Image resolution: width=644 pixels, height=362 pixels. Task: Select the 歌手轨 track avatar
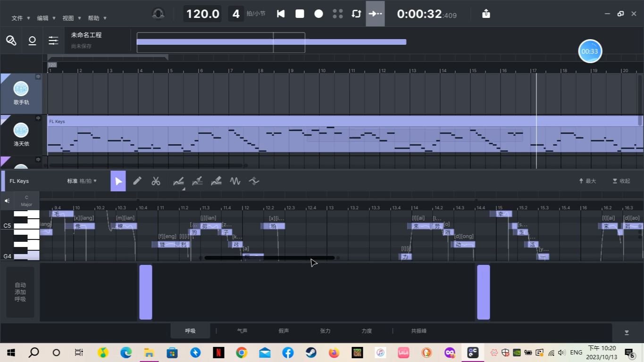(x=21, y=88)
